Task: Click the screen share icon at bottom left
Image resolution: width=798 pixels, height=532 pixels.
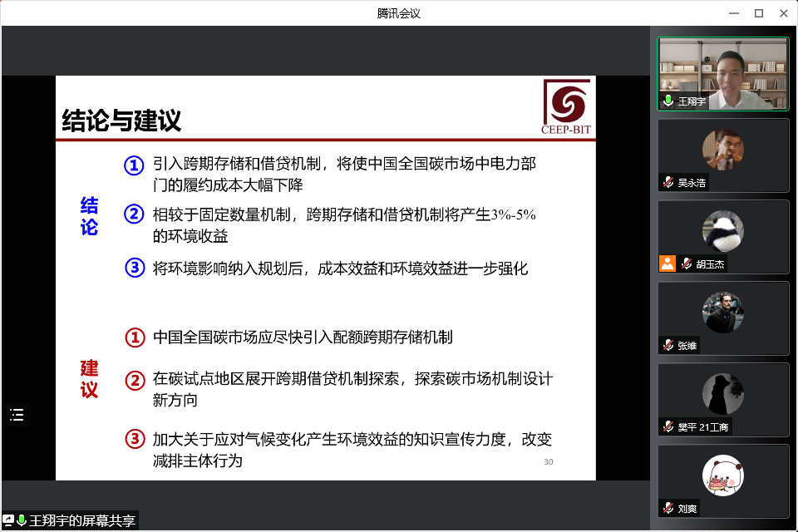Action: tap(8, 520)
